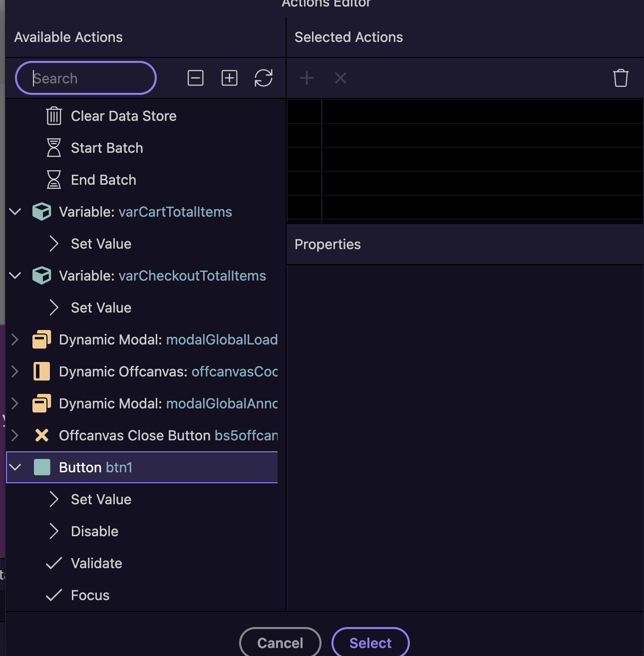Click the trash icon in Selected Actions
The image size is (644, 656).
[621, 78]
